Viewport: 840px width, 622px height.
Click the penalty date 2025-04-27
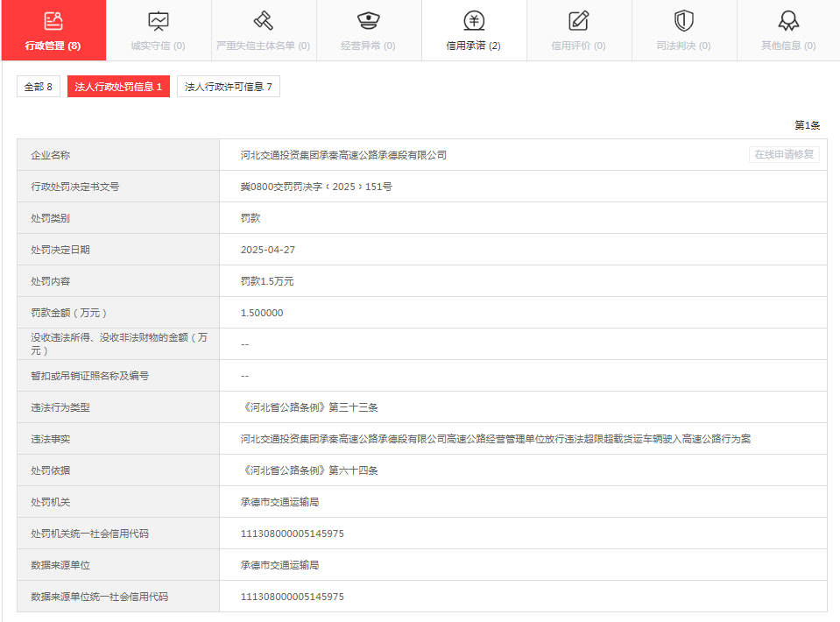[x=268, y=250]
